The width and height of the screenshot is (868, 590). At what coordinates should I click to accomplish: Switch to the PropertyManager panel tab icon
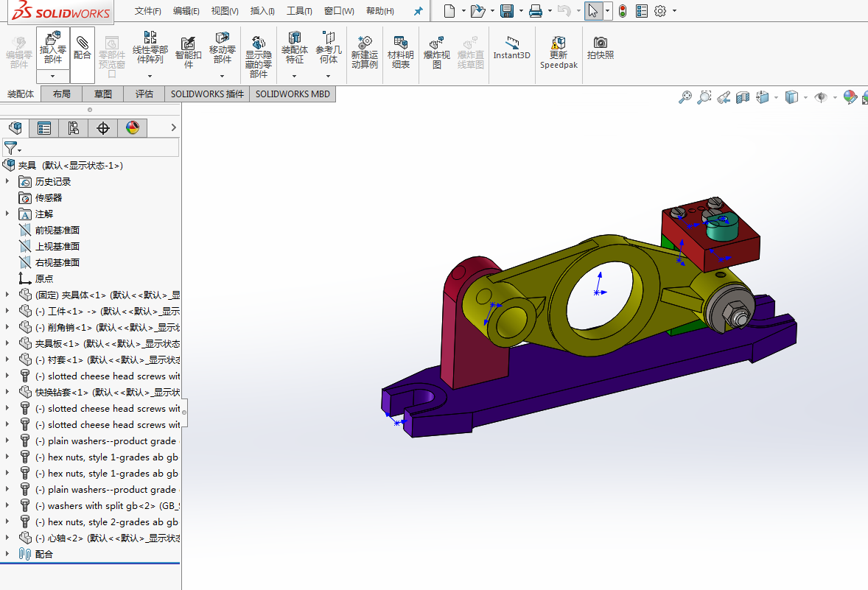pyautogui.click(x=44, y=128)
